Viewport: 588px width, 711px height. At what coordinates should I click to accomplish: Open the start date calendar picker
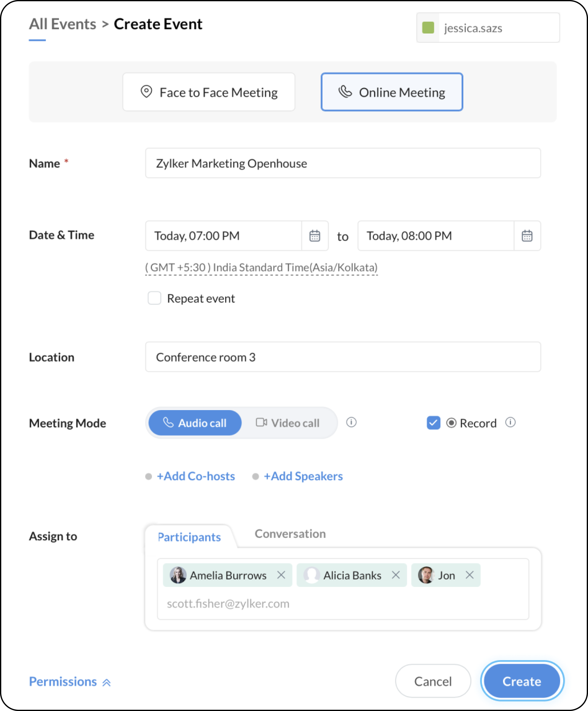tap(314, 236)
